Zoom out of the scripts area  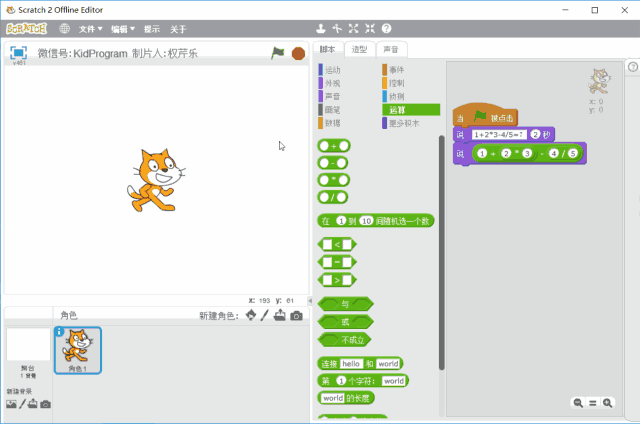point(578,402)
